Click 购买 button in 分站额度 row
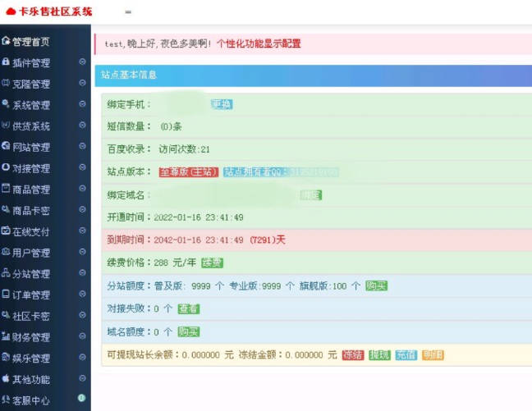532x411 pixels. tap(376, 285)
